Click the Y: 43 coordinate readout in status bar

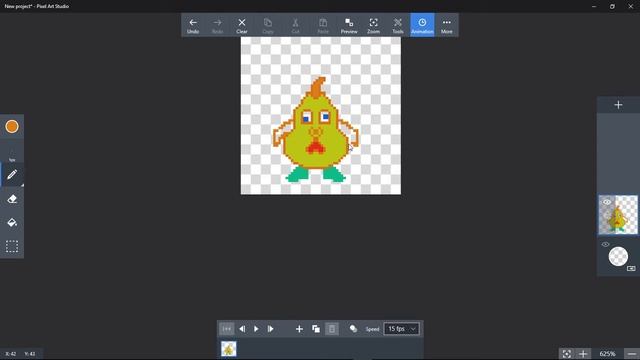click(30, 354)
